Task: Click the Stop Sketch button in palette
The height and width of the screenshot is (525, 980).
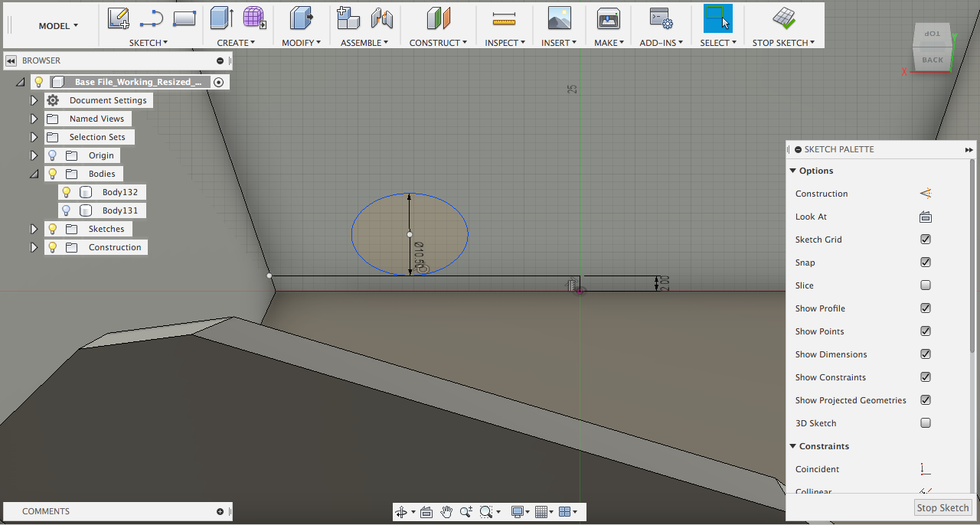Action: [x=943, y=508]
